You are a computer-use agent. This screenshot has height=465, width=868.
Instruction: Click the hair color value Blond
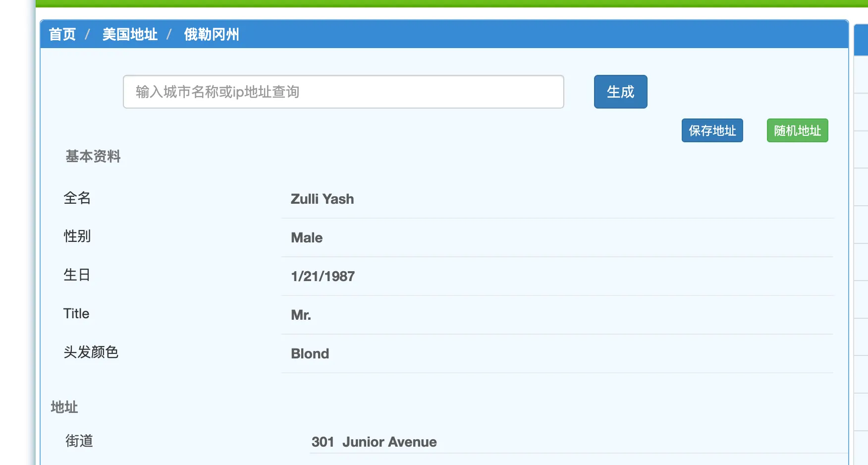click(x=310, y=354)
